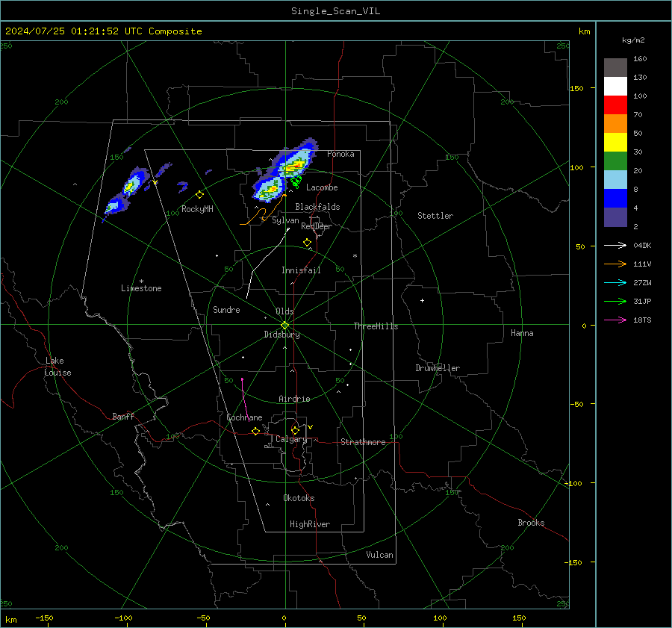Select the yellow diamond marker above Calgary label

[295, 430]
